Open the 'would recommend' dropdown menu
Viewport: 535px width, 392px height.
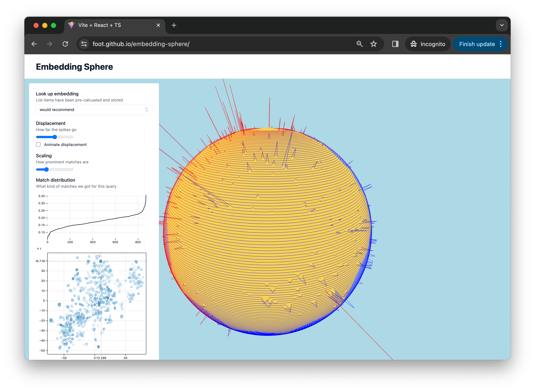click(x=94, y=110)
